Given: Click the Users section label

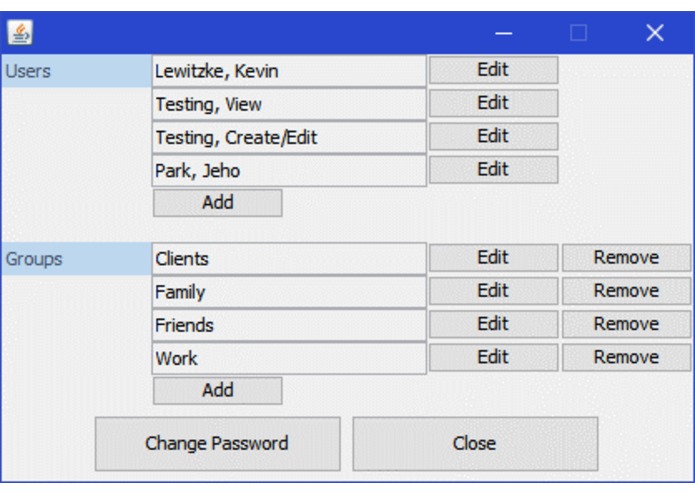Looking at the screenshot, I should (76, 71).
